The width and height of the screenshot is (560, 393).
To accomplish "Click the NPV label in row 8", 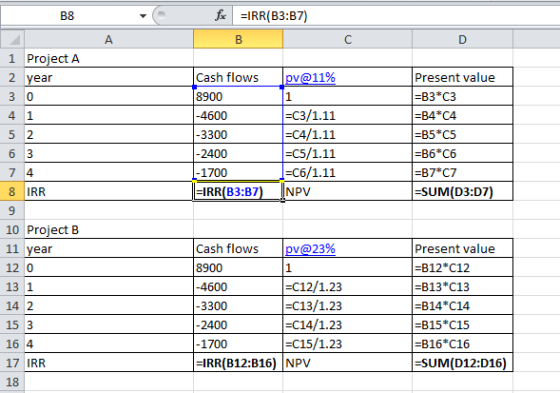I will tap(348, 191).
